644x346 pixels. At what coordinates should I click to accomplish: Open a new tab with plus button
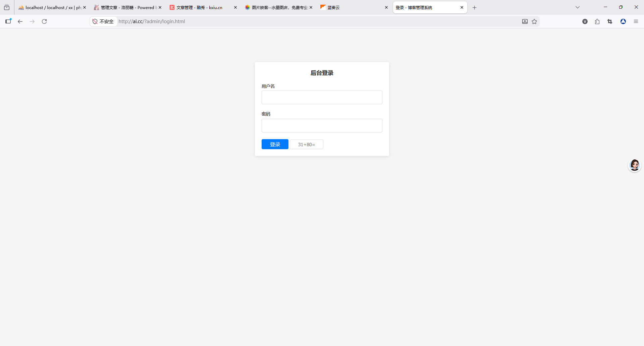coord(474,7)
